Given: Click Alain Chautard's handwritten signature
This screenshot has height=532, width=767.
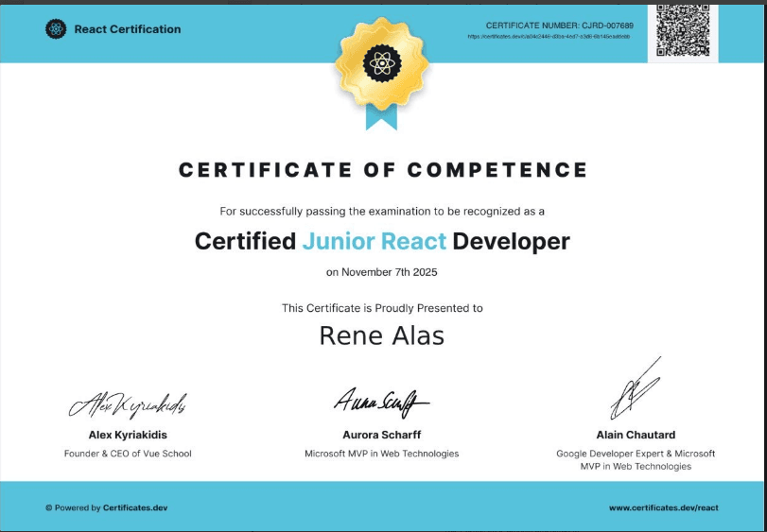Looking at the screenshot, I should tap(636, 388).
